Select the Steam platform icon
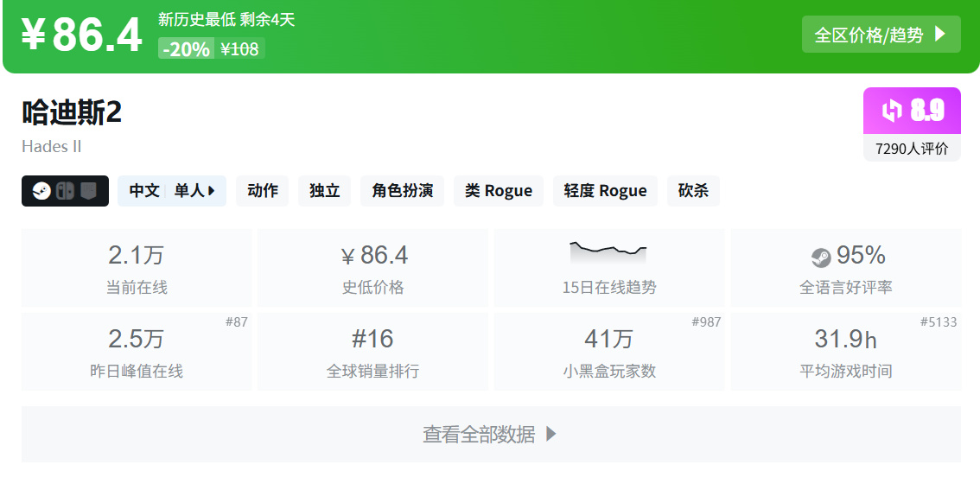Screen dimensions: 980x490 (x=42, y=191)
